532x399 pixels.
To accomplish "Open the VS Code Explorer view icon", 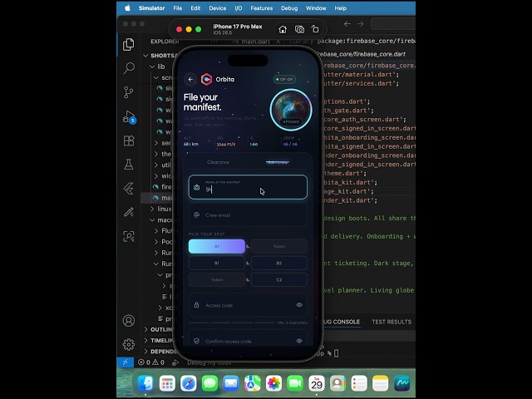I will pos(129,44).
